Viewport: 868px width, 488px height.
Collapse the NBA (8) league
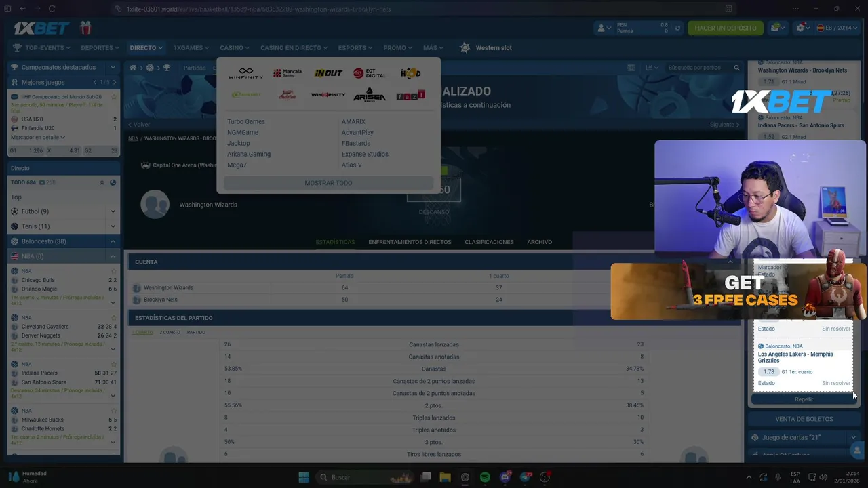click(x=113, y=256)
